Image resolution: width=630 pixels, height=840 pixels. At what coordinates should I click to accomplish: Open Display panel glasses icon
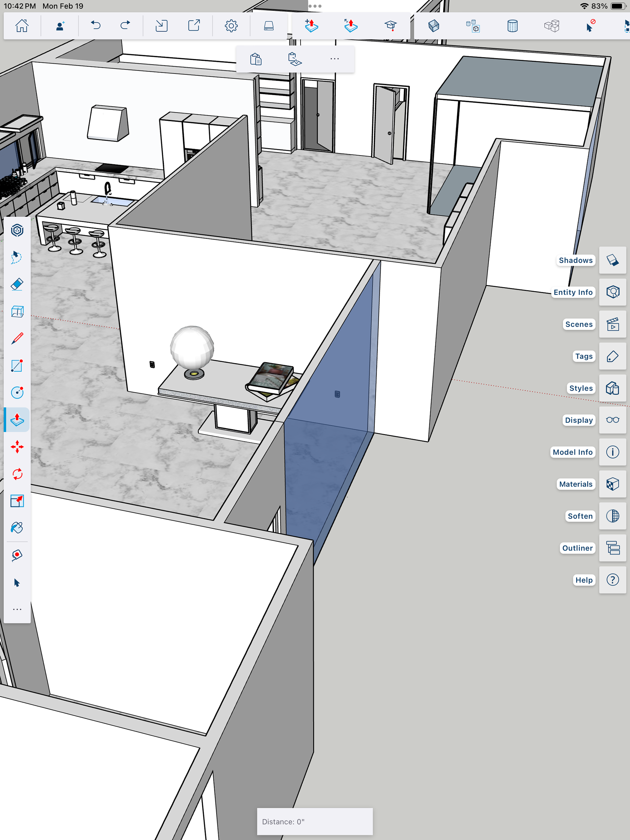tap(612, 420)
